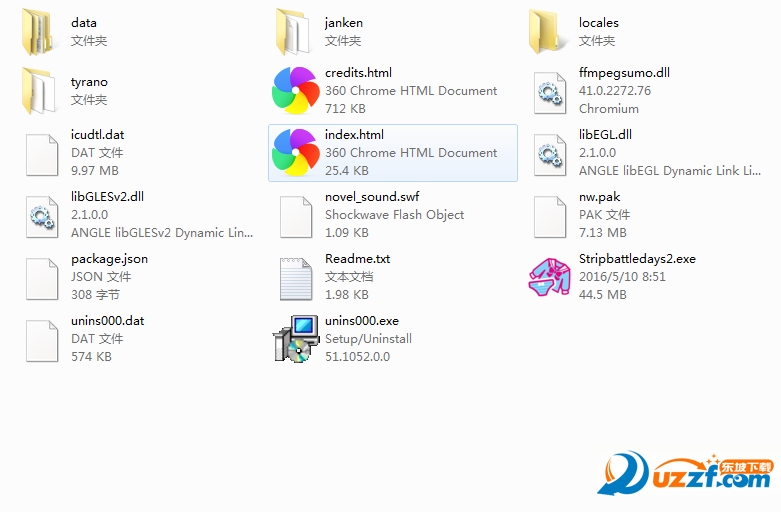Select the Readme.txt text document icon
The width and height of the screenshot is (781, 512).
click(295, 277)
